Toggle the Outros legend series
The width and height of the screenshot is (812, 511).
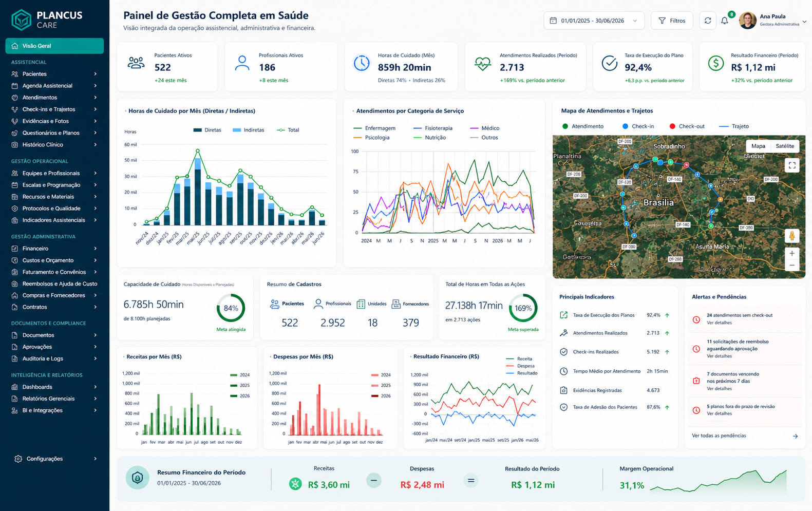pyautogui.click(x=484, y=138)
